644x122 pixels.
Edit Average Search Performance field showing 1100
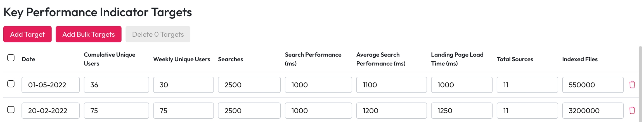391,85
